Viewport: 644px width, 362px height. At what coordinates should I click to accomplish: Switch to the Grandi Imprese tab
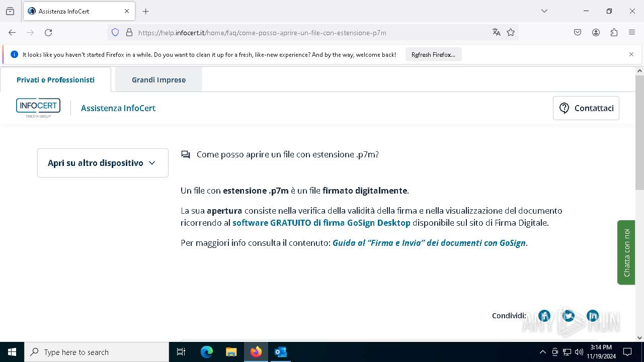pos(158,79)
